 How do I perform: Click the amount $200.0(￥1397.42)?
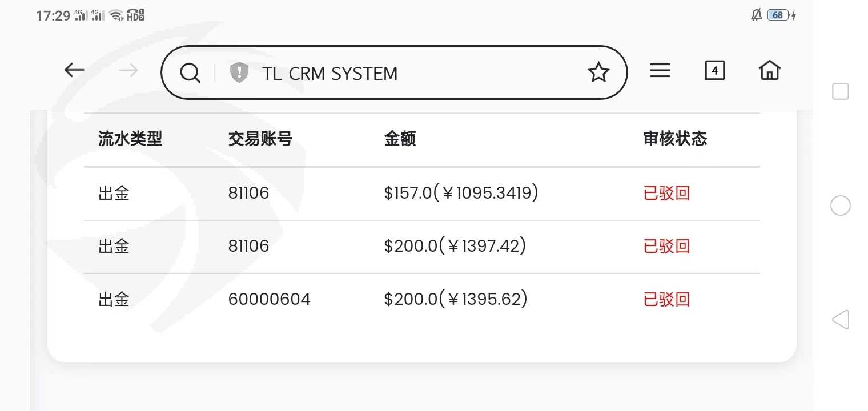pyautogui.click(x=455, y=246)
